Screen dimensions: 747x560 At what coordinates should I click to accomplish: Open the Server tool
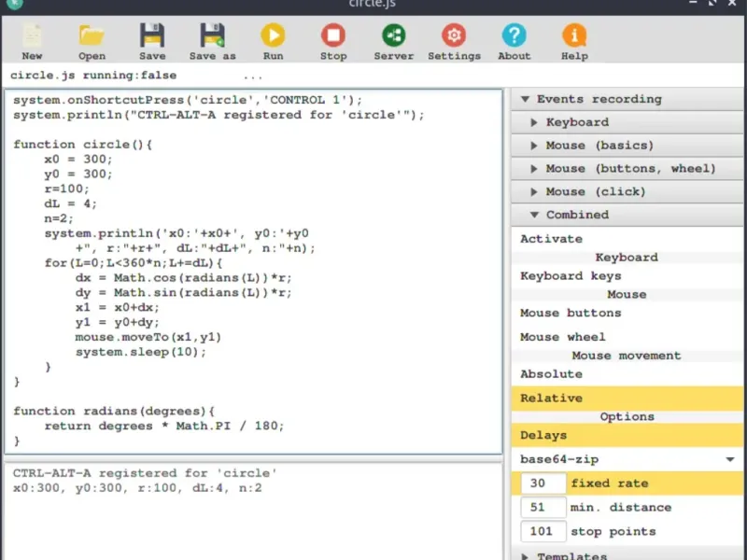click(x=393, y=35)
